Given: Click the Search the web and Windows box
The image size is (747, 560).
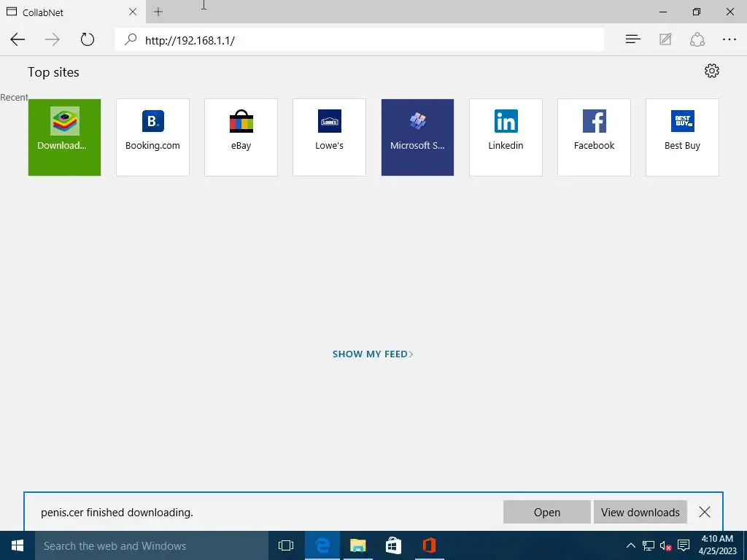Looking at the screenshot, I should coord(152,545).
